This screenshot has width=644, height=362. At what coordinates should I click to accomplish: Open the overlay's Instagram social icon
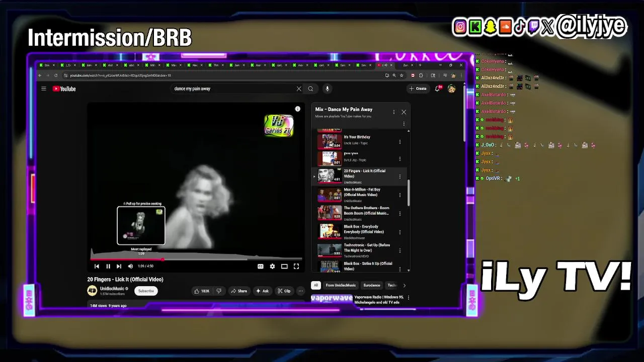[460, 27]
